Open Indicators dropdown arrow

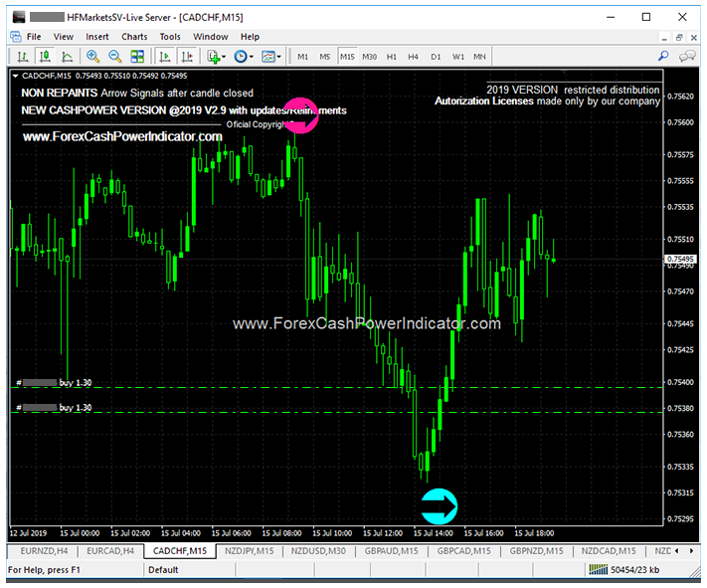coord(224,57)
